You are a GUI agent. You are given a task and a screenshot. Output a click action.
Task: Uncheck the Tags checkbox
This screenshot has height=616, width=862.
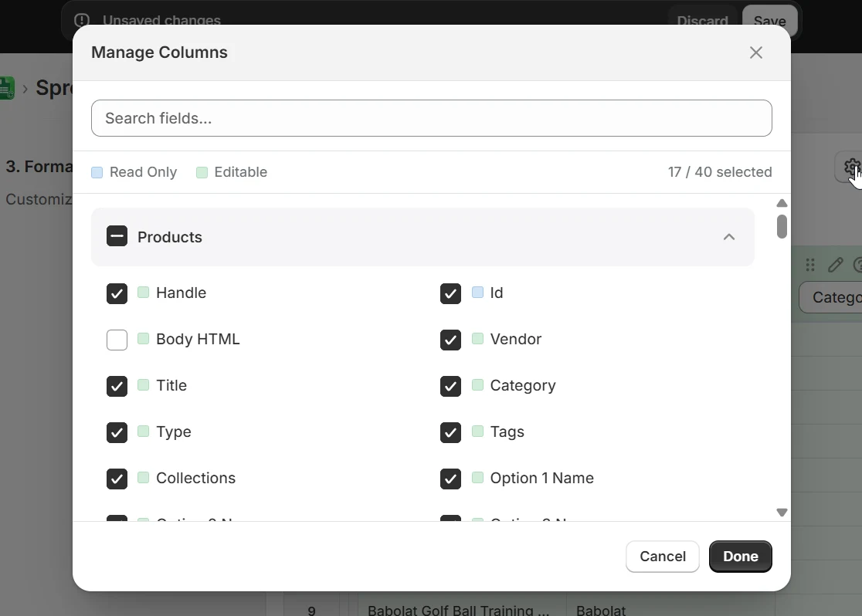click(451, 432)
